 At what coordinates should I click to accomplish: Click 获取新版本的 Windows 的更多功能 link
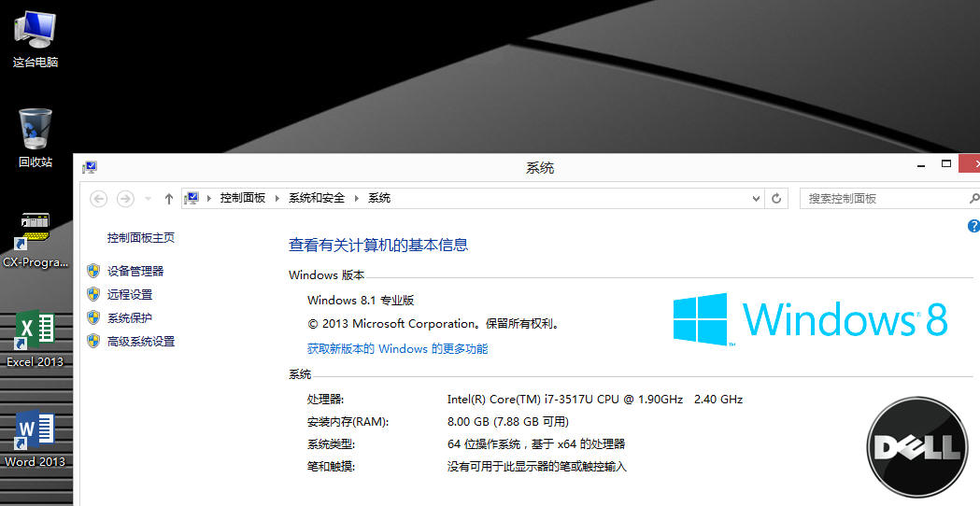coord(397,349)
